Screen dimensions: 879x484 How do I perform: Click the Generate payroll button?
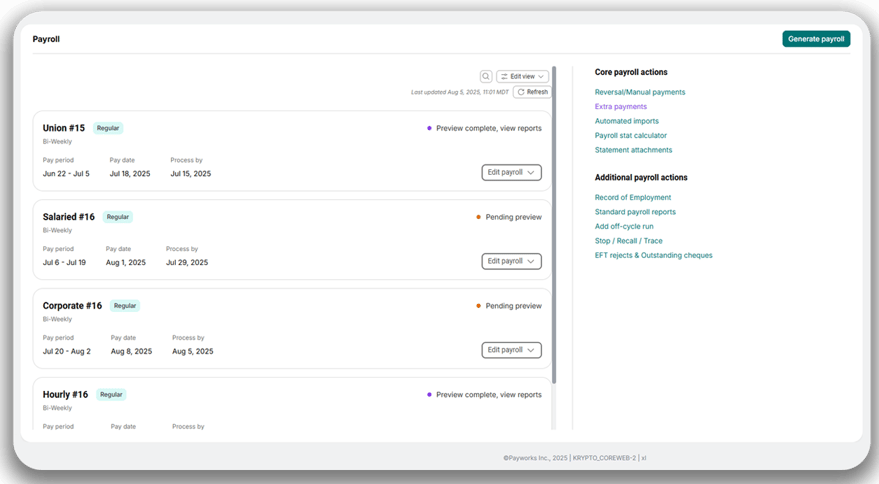click(816, 39)
